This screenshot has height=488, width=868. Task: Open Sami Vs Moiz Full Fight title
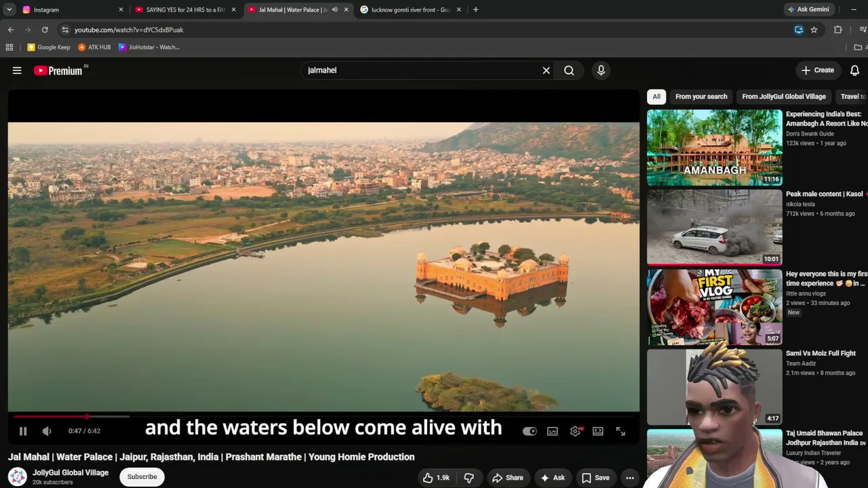coord(821,353)
